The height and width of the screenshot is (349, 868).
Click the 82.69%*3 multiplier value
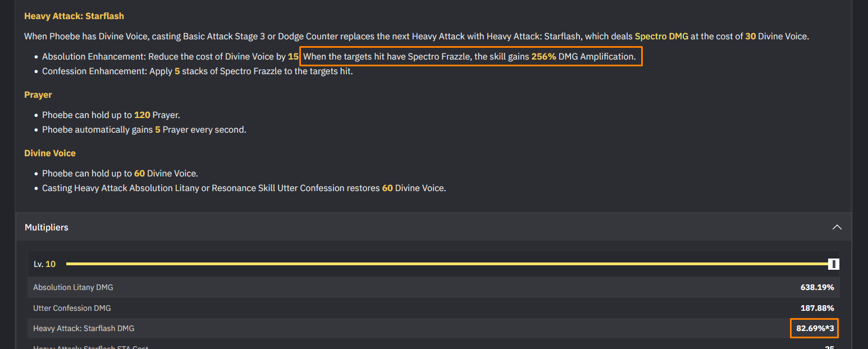click(815, 328)
